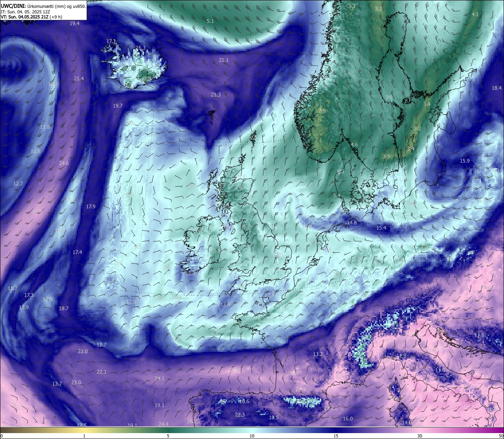Click the 19.7 value on the map

tap(118, 106)
